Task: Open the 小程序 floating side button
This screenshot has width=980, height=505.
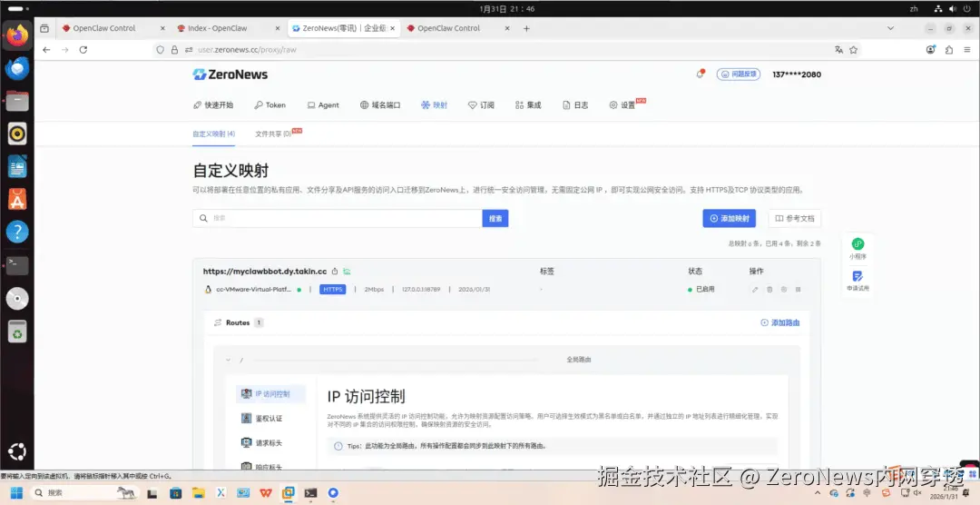Action: coord(857,249)
